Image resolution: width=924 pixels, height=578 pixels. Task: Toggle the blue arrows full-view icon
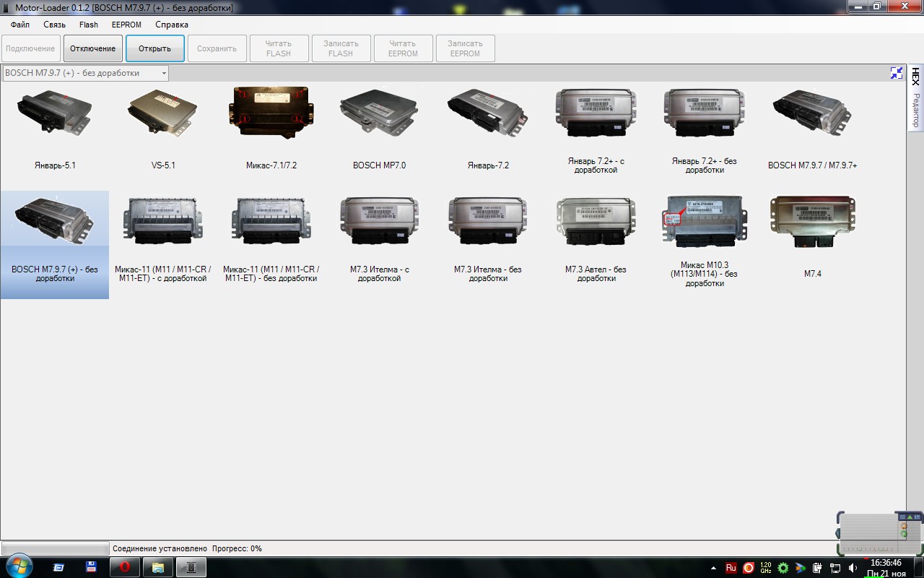pyautogui.click(x=897, y=73)
